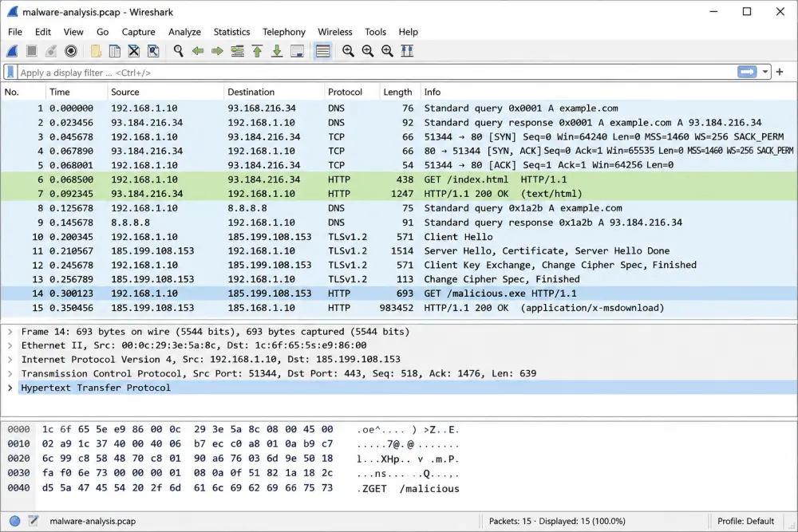798x532 pixels.
Task: Apply the display filter with the blue arrow
Action: tap(747, 73)
